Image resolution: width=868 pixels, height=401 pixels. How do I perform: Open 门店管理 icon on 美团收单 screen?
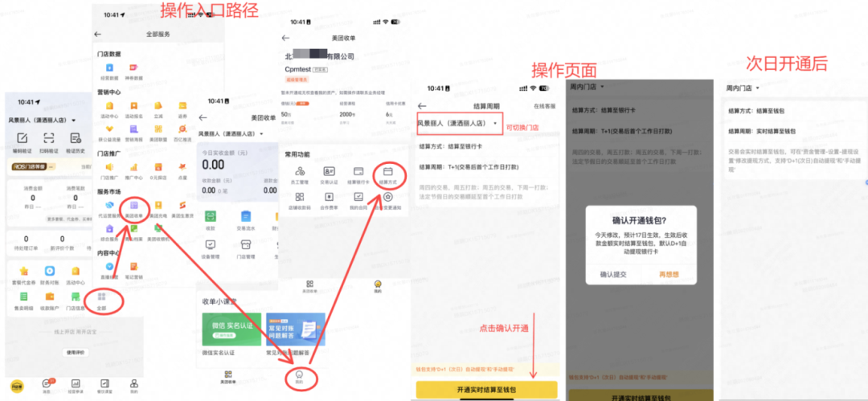tap(245, 245)
